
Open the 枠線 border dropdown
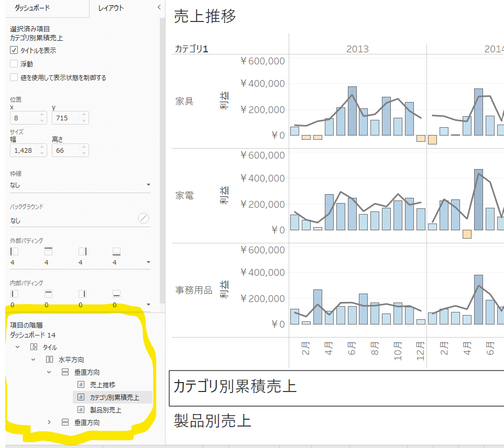80,185
